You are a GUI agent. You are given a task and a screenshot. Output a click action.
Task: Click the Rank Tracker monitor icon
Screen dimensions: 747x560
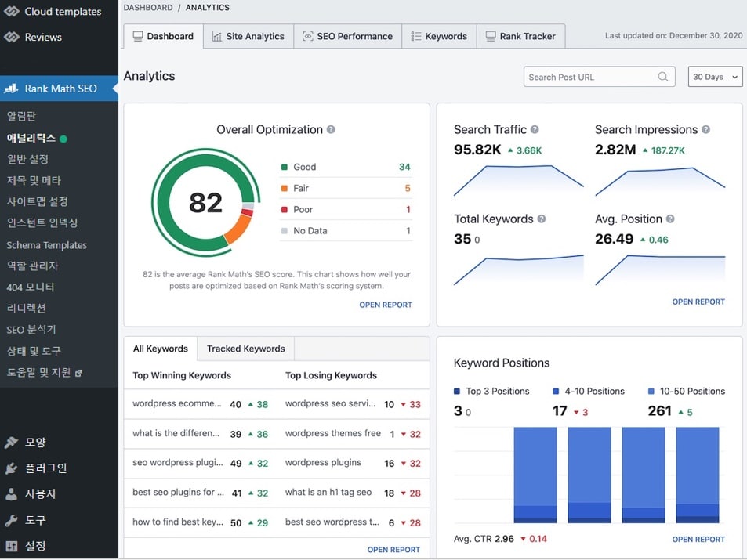[491, 36]
